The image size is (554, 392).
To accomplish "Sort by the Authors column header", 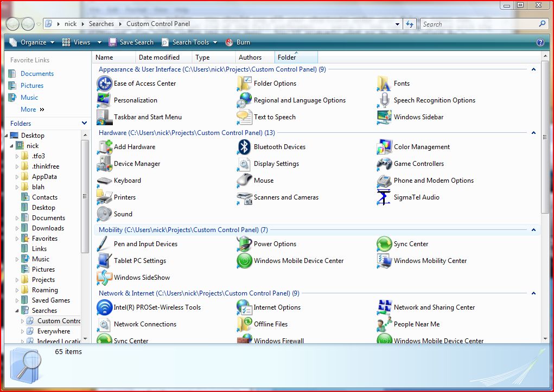I will point(254,57).
